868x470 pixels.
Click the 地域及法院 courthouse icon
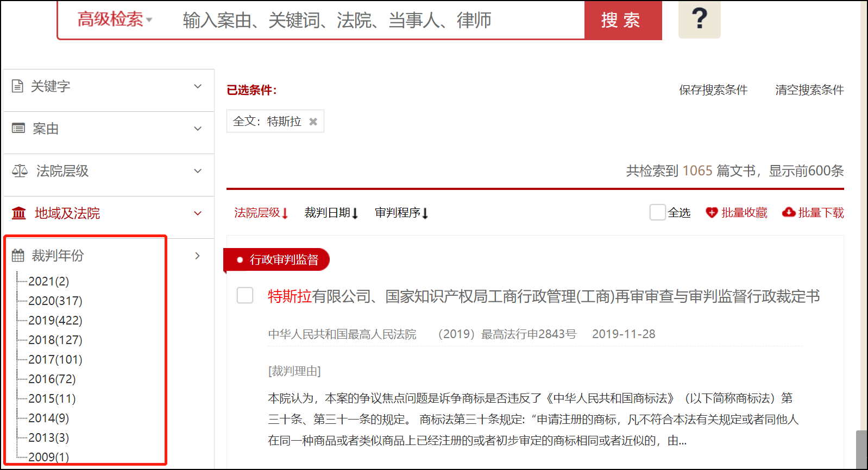19,213
